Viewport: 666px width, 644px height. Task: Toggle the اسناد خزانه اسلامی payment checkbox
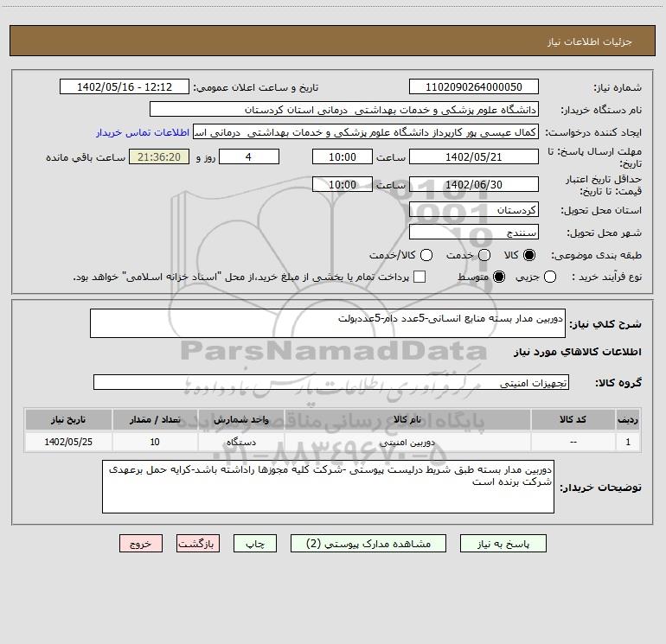(x=419, y=277)
